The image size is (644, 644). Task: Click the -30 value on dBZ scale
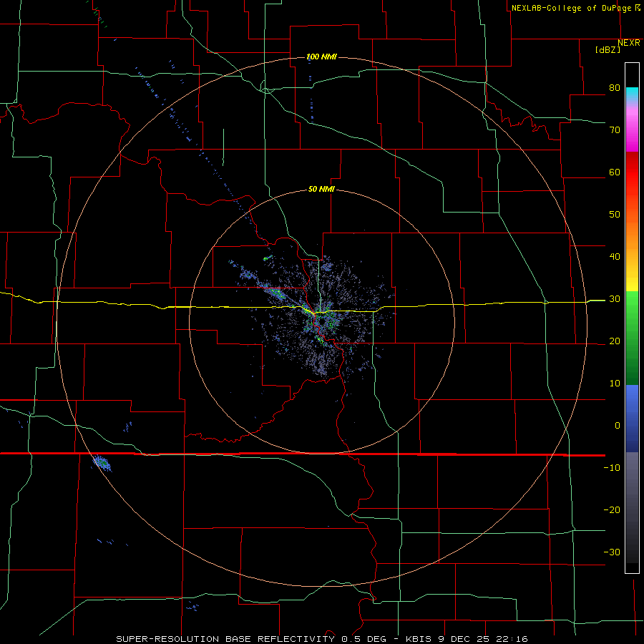coord(612,552)
